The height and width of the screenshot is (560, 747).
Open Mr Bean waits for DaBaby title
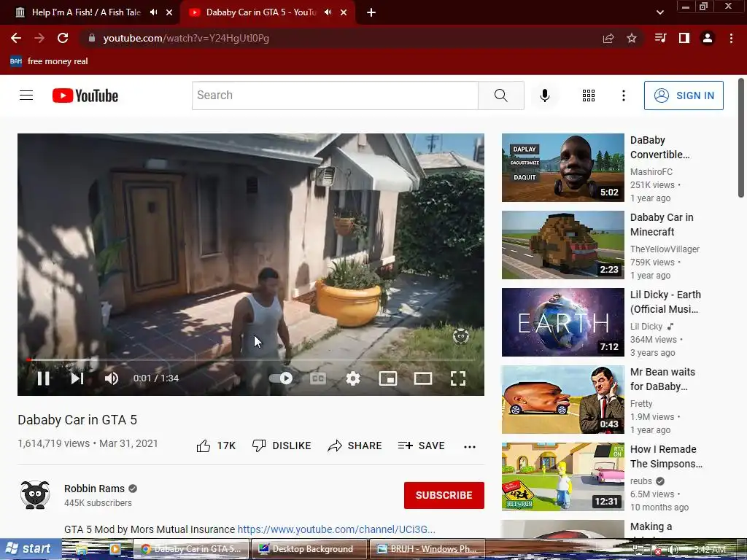(x=662, y=379)
